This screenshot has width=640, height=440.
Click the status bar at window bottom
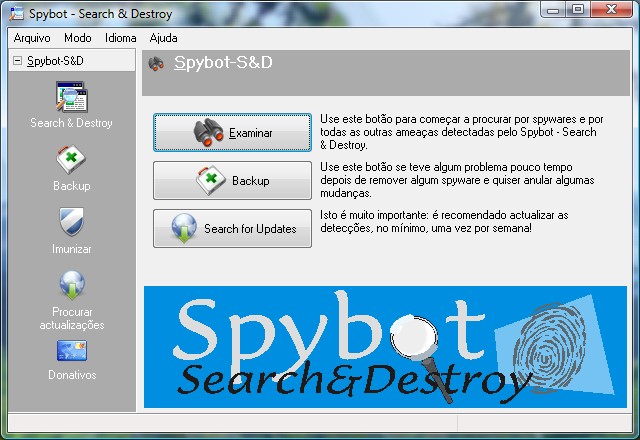click(320, 423)
